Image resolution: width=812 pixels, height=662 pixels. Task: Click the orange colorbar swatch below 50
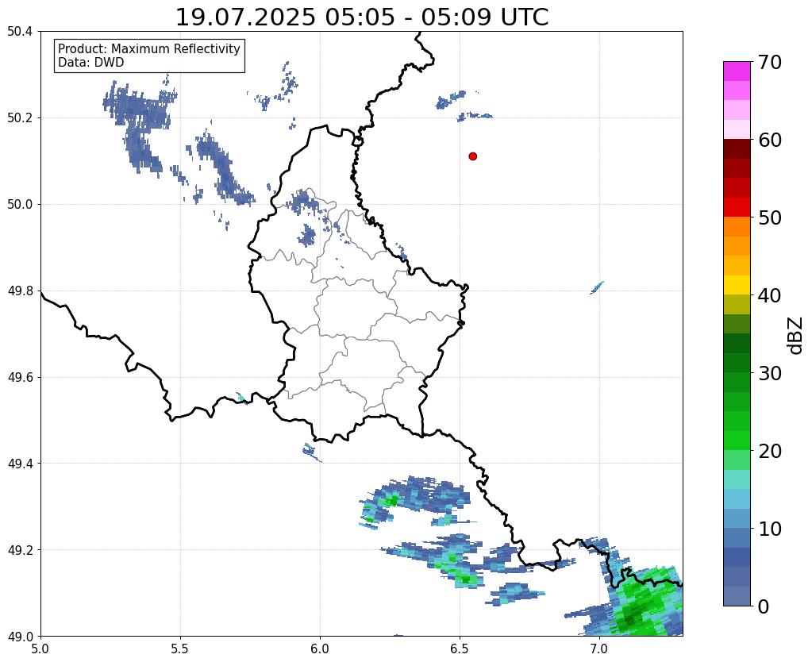tap(737, 226)
